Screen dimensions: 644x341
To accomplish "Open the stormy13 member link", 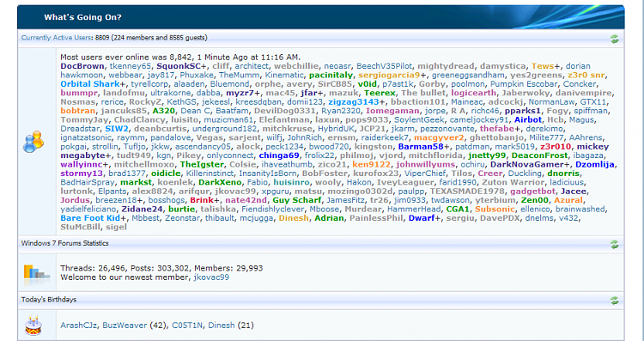I will coord(82,174).
